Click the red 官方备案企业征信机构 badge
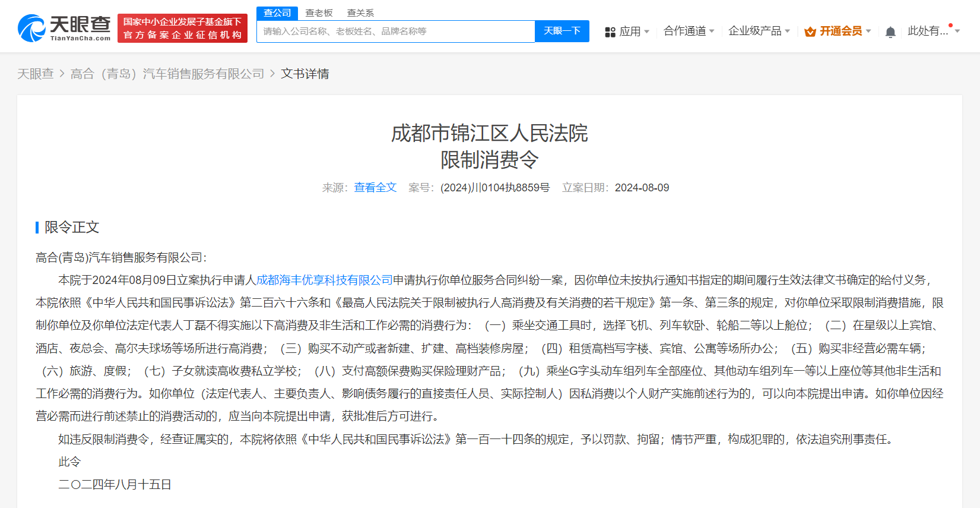Viewport: 980px width, 508px height. 182,29
